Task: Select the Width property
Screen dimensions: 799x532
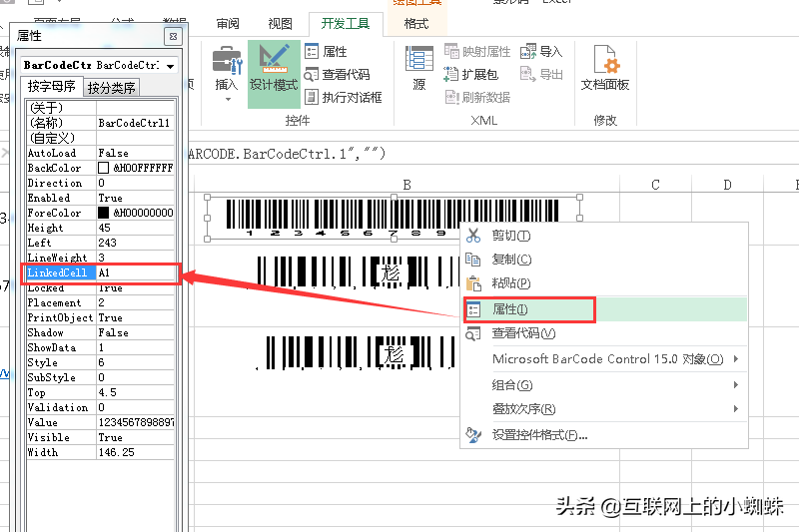Action: [61, 452]
